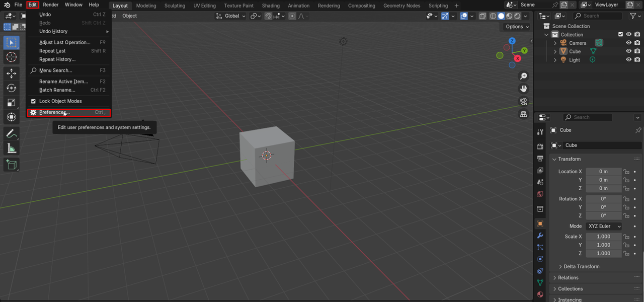The height and width of the screenshot is (302, 644).
Task: Switch perspective/orthographic with grid icon
Action: click(x=523, y=114)
